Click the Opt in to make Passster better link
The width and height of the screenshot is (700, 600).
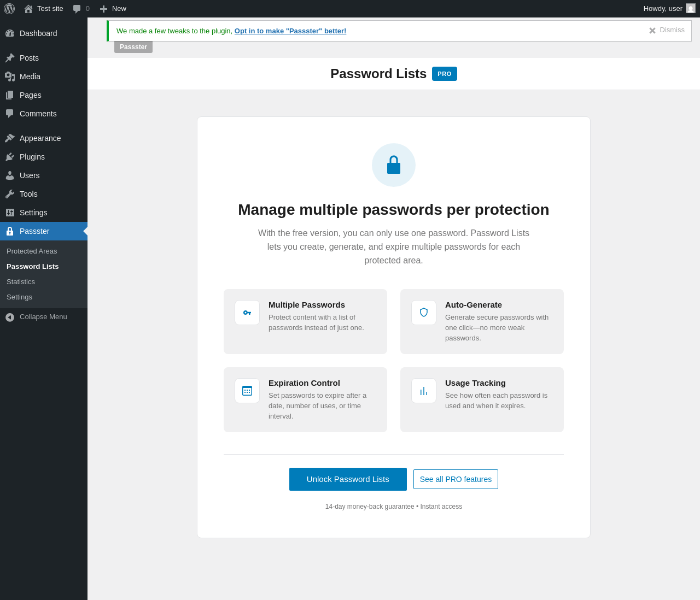[x=290, y=31]
